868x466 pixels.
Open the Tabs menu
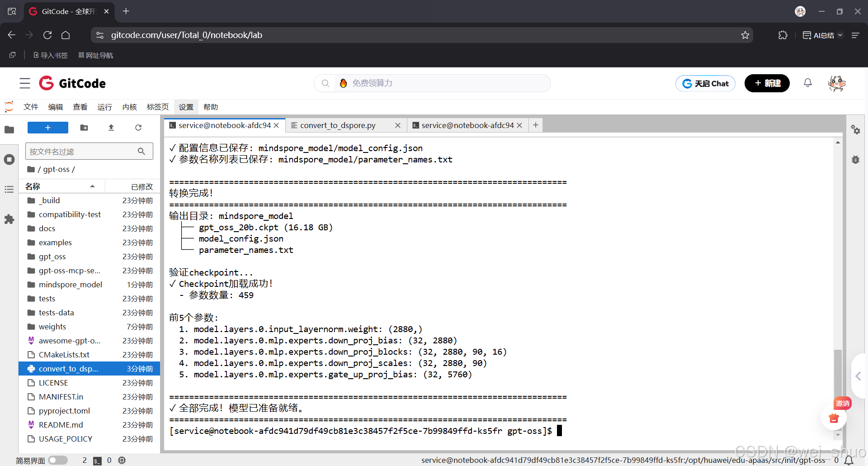coord(158,107)
